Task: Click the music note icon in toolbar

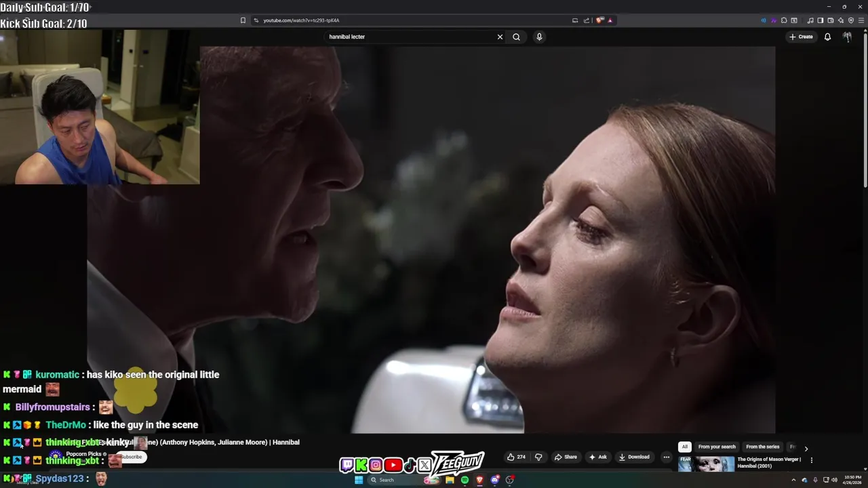Action: point(810,20)
